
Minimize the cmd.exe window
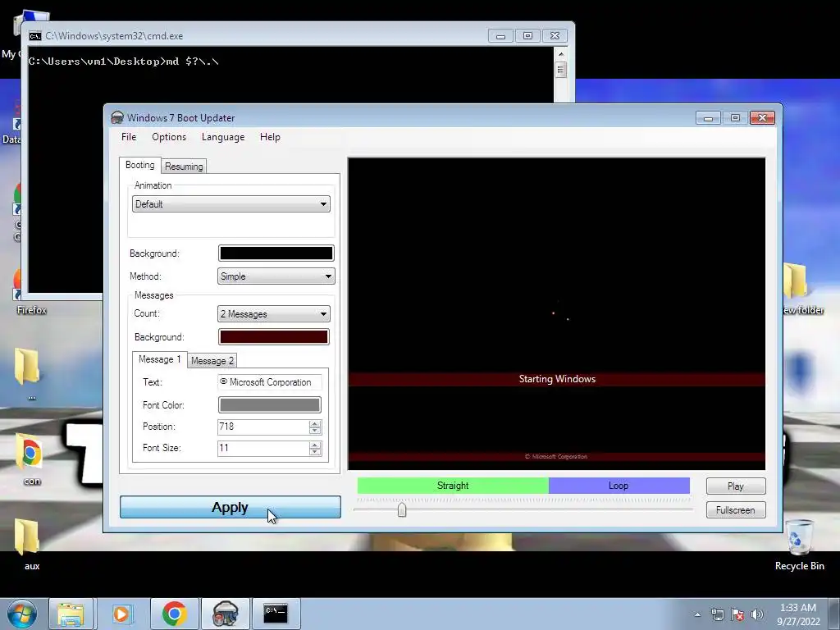pyautogui.click(x=500, y=36)
